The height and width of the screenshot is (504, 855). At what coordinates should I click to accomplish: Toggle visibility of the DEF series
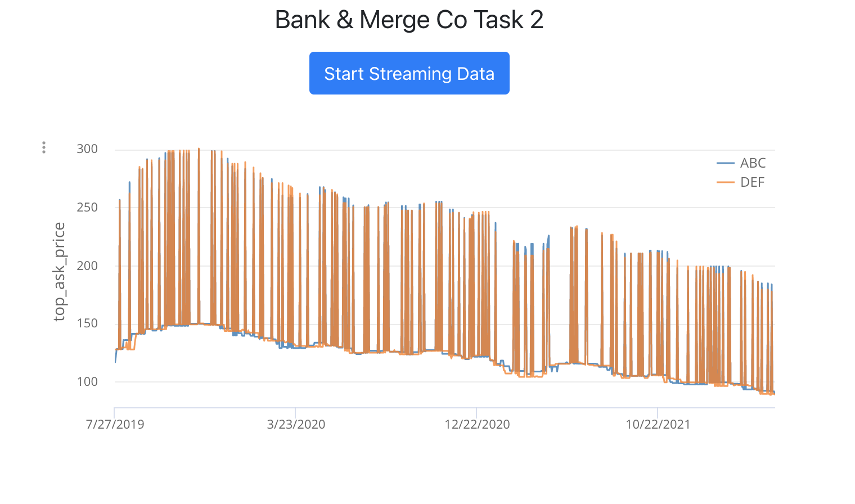click(x=742, y=182)
